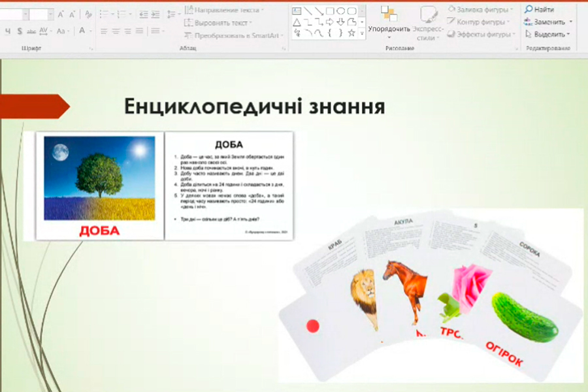Align text left
The width and height of the screenshot is (588, 392).
click(x=104, y=31)
